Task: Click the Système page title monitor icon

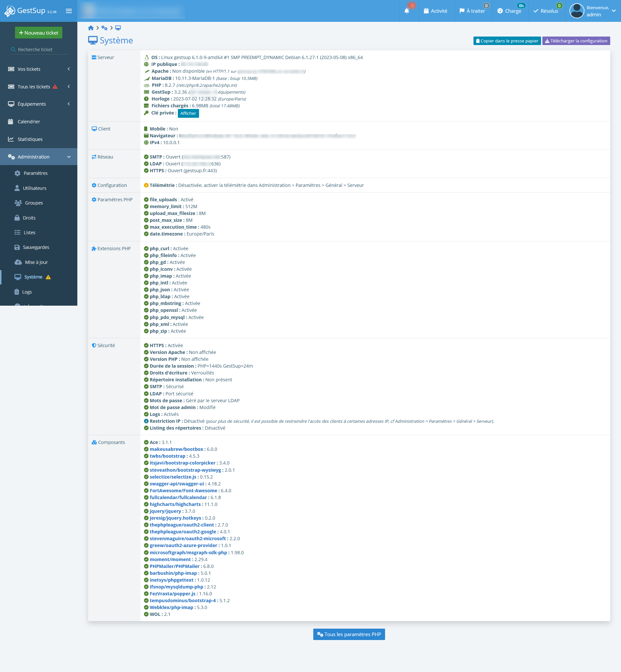Action: (93, 40)
